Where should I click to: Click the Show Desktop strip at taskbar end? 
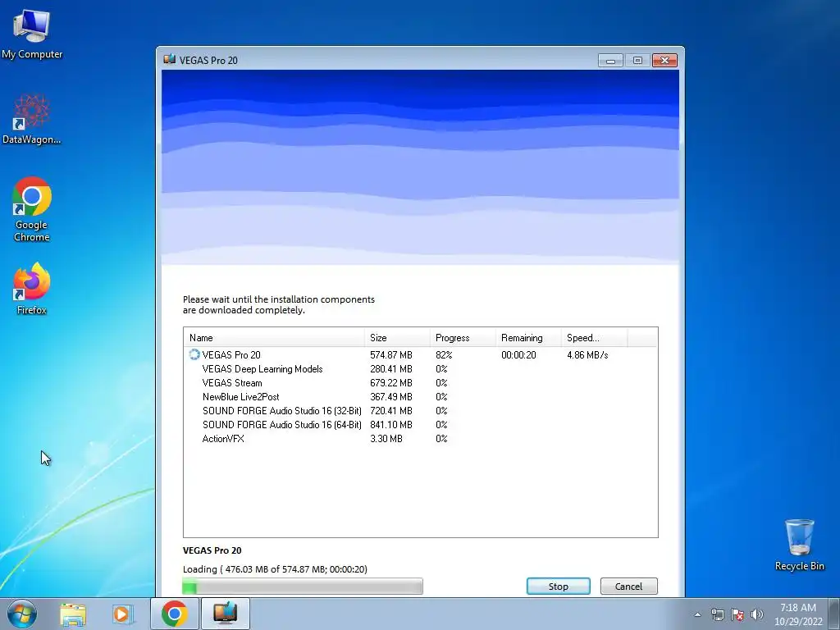834,614
